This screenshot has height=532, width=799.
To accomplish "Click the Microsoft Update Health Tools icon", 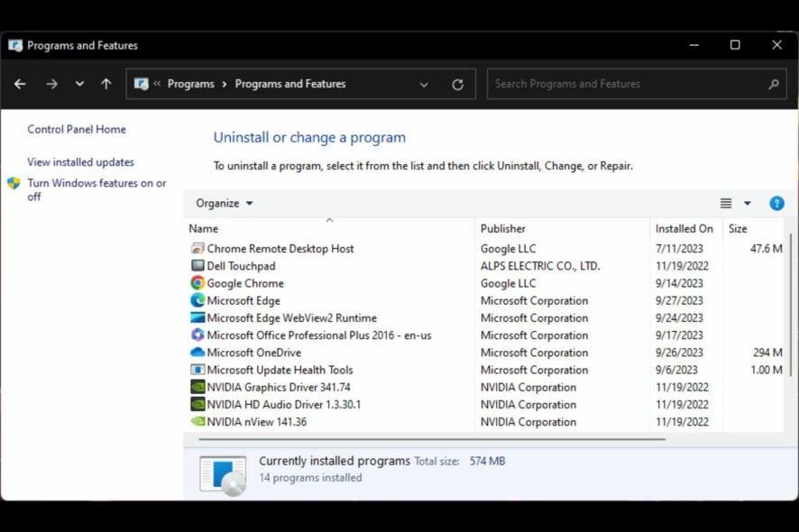I will [x=197, y=370].
